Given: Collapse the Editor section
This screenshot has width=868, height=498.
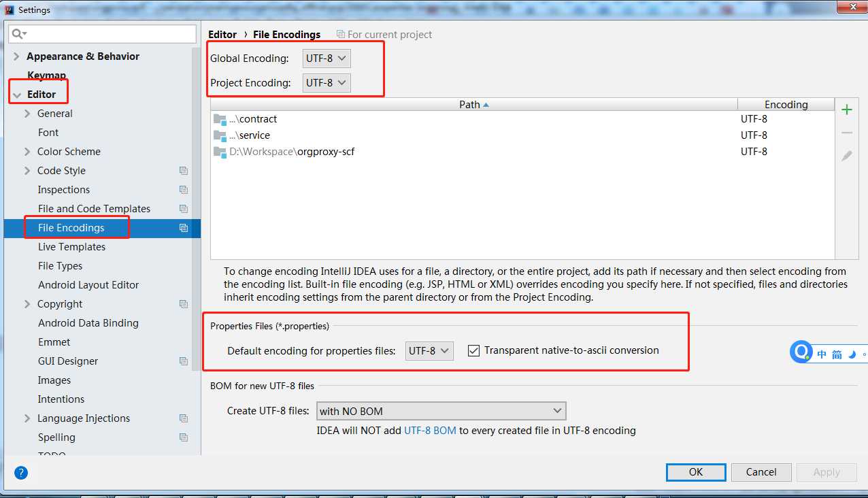Looking at the screenshot, I should (x=17, y=95).
